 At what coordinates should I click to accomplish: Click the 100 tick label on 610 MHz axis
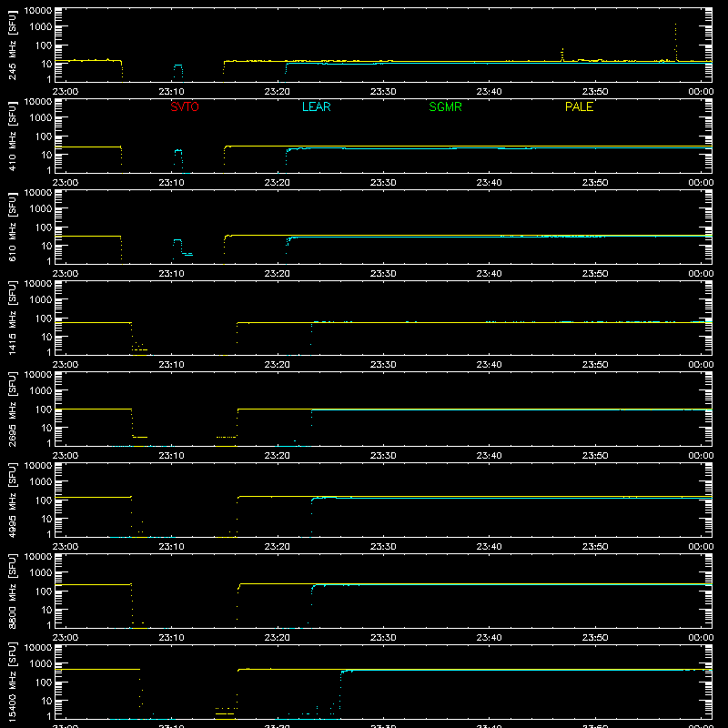tap(44, 227)
